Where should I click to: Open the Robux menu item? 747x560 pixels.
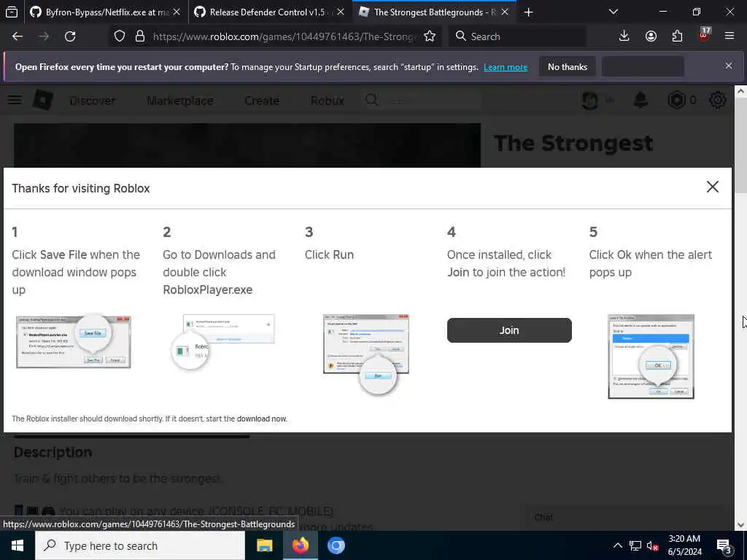(328, 101)
